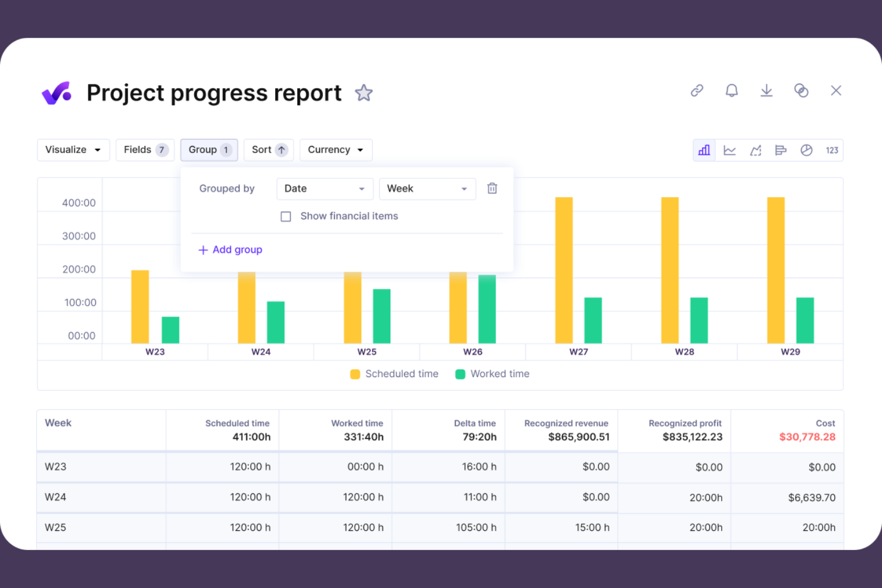Switch to the pie chart view
The height and width of the screenshot is (588, 882).
click(x=806, y=150)
